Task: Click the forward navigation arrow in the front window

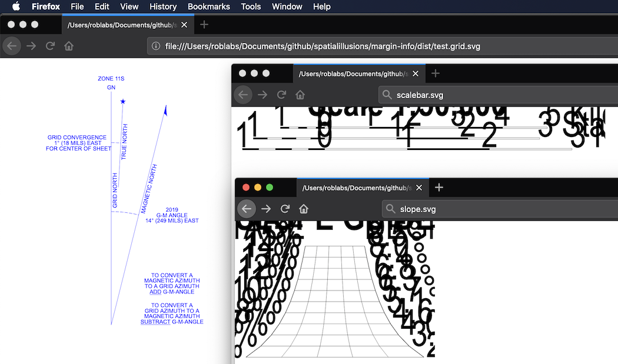Action: [x=266, y=208]
